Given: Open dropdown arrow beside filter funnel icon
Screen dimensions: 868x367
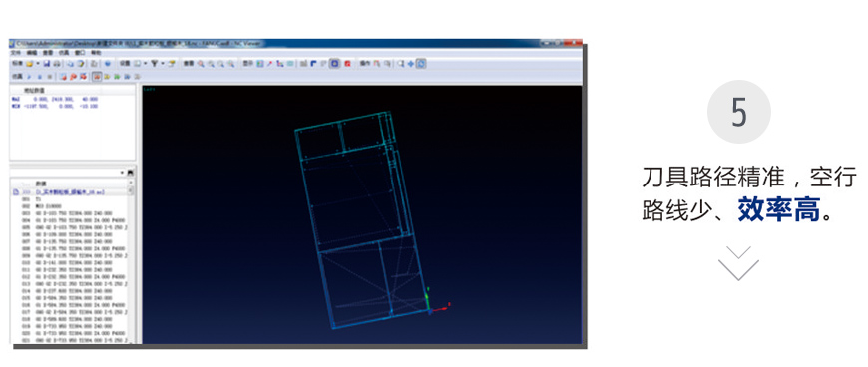Looking at the screenshot, I should tap(163, 64).
